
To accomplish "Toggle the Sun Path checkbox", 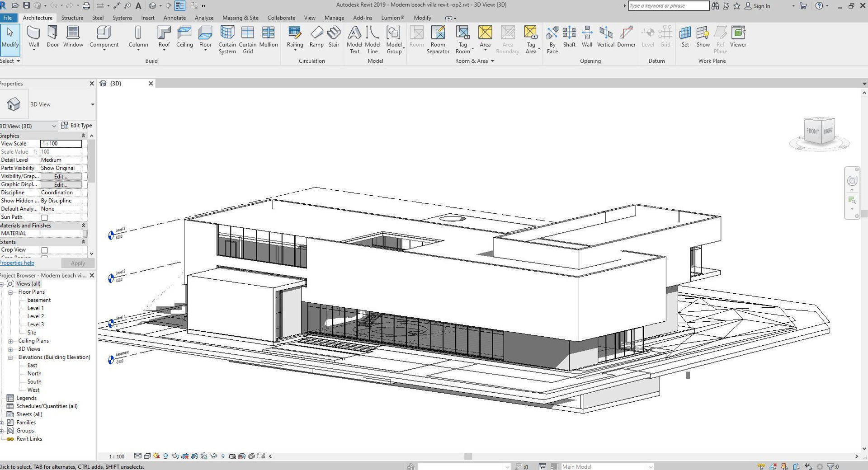I will coord(44,217).
